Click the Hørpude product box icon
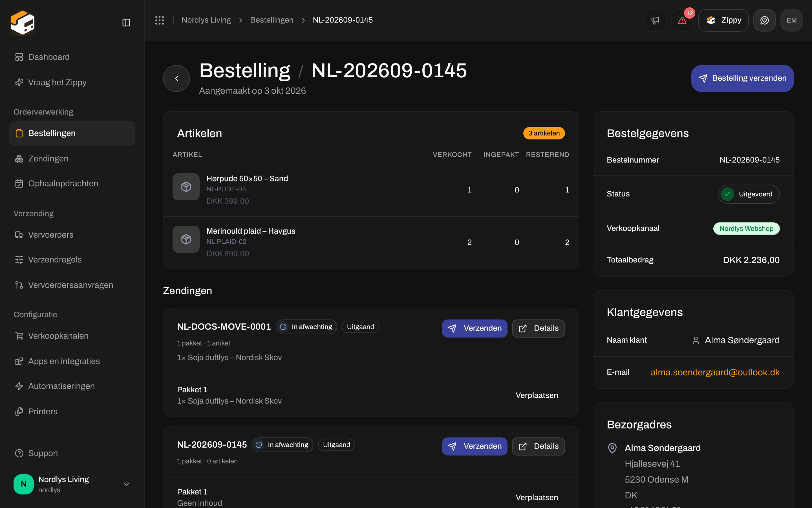812x508 pixels. coord(186,187)
